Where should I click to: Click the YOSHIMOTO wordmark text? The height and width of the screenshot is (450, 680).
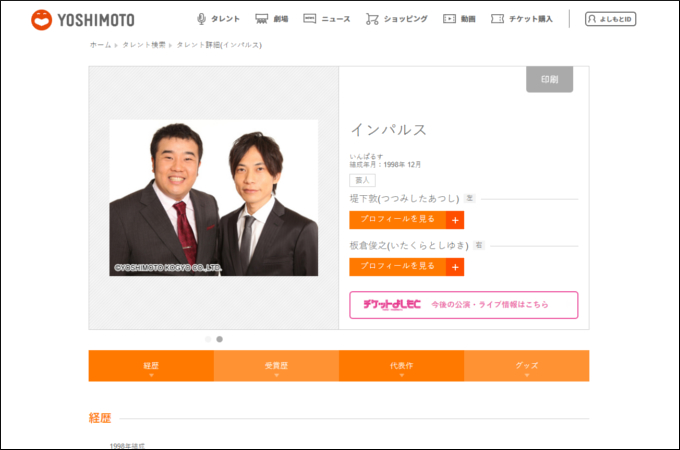[x=96, y=20]
